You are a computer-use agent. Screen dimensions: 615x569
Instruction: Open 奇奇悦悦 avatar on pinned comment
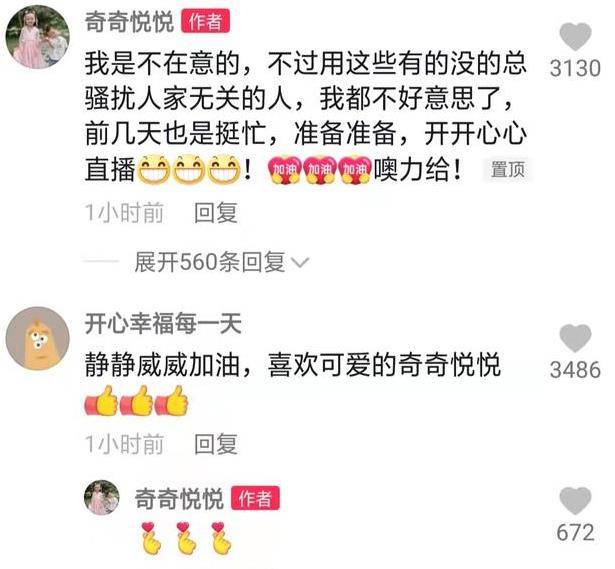tap(38, 37)
